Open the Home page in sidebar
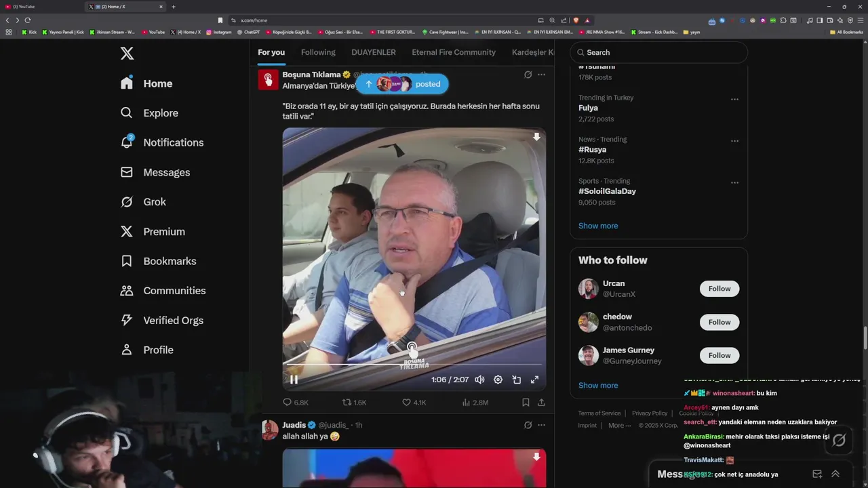The image size is (868, 488). 146,83
